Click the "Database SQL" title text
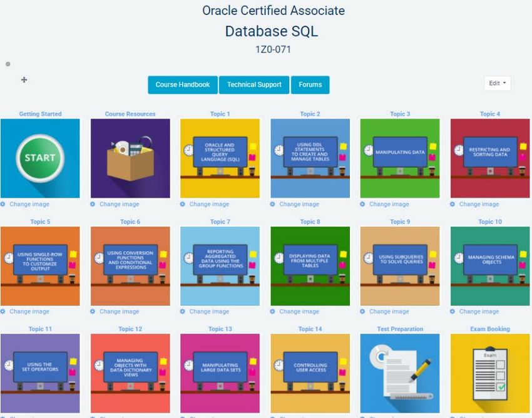The height and width of the screenshot is (418, 532). 272,31
